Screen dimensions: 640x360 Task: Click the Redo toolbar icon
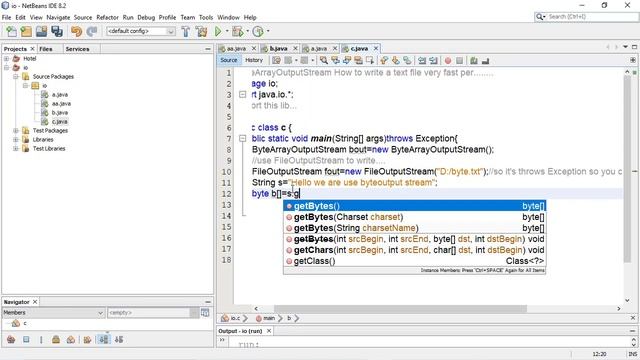click(92, 31)
